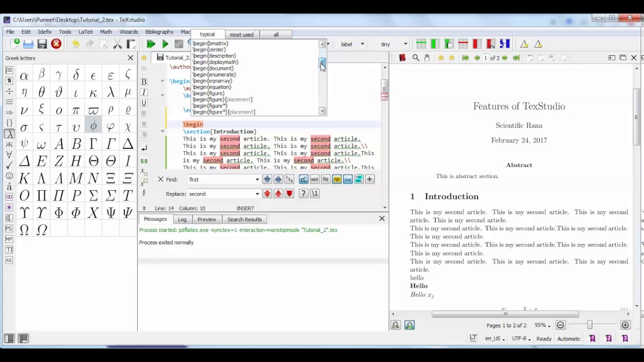Run Build & View with double green arrows
The width and height of the screenshot is (644, 362).
[151, 44]
